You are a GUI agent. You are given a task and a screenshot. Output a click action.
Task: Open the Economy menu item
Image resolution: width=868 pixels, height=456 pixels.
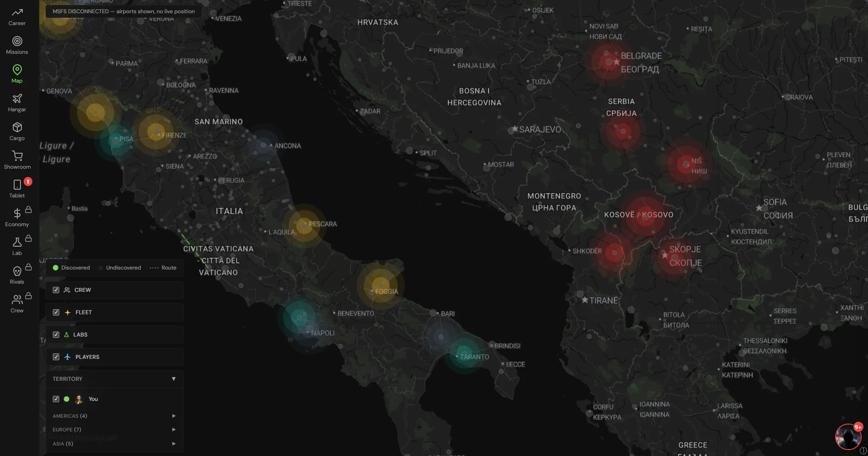click(x=17, y=218)
